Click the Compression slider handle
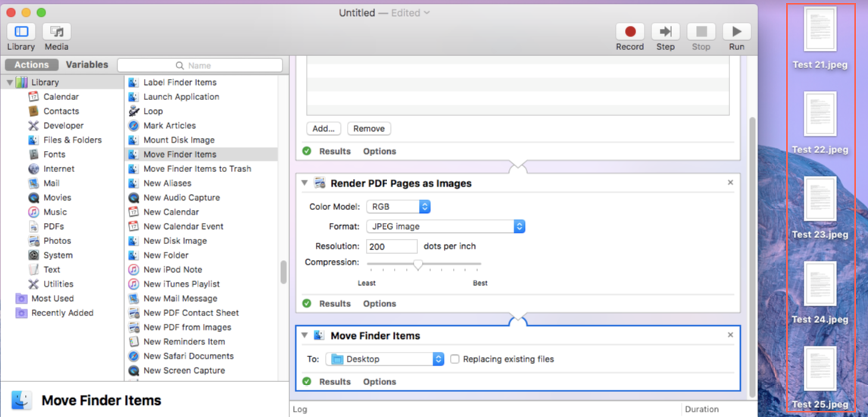The height and width of the screenshot is (417, 868). click(x=418, y=265)
